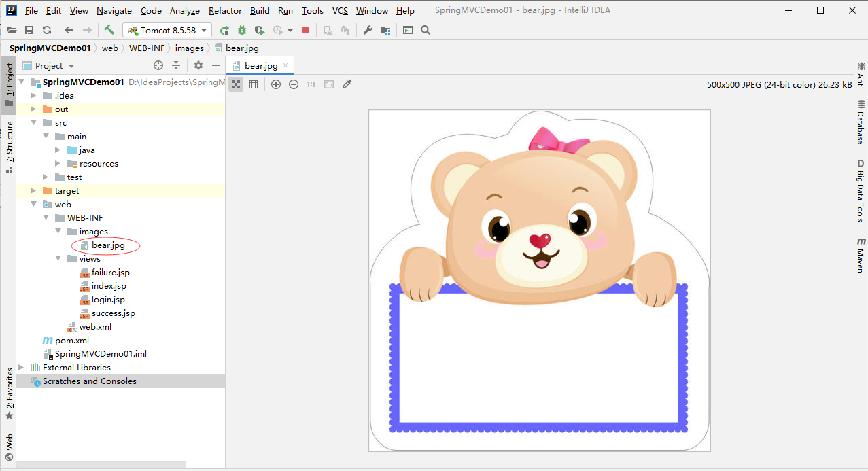Screen dimensions: 868x471
Task: Stop the running server with red square
Action: click(x=305, y=30)
